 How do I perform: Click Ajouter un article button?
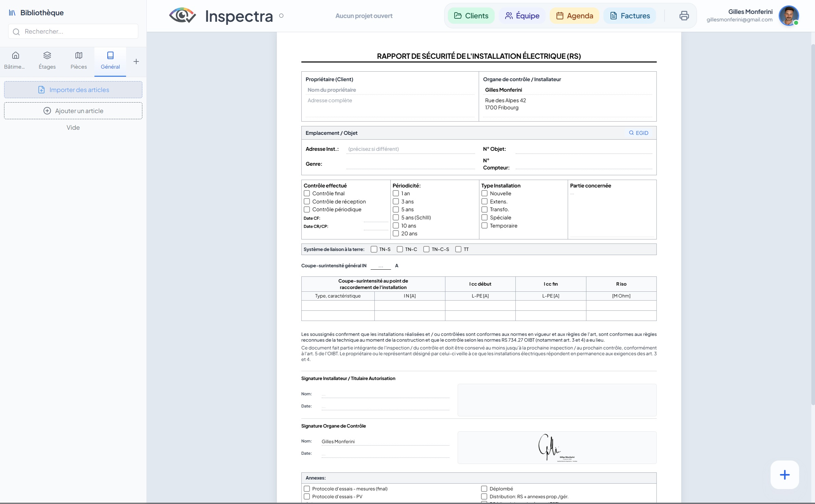73,111
